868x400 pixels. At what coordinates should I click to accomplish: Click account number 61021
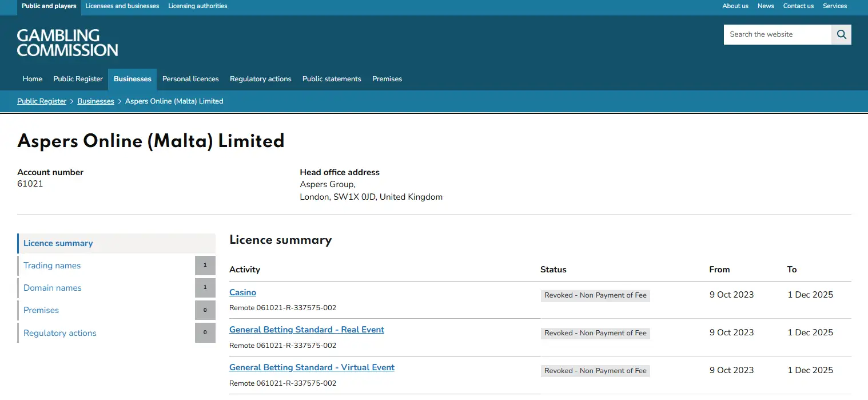pos(30,184)
